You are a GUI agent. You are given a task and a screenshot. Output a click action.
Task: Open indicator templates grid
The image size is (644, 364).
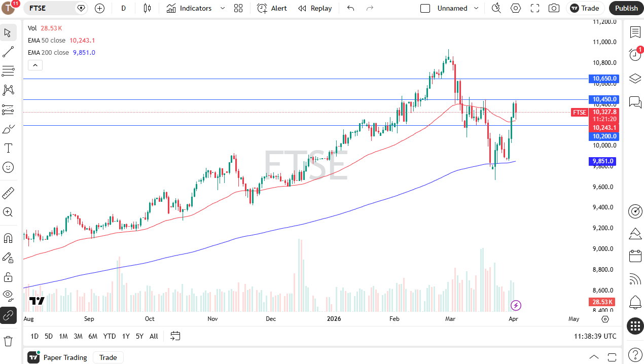tap(238, 8)
